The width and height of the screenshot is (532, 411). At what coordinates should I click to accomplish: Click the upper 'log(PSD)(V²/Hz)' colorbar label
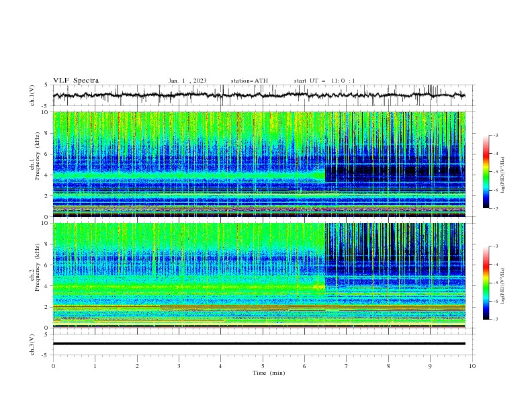point(504,175)
